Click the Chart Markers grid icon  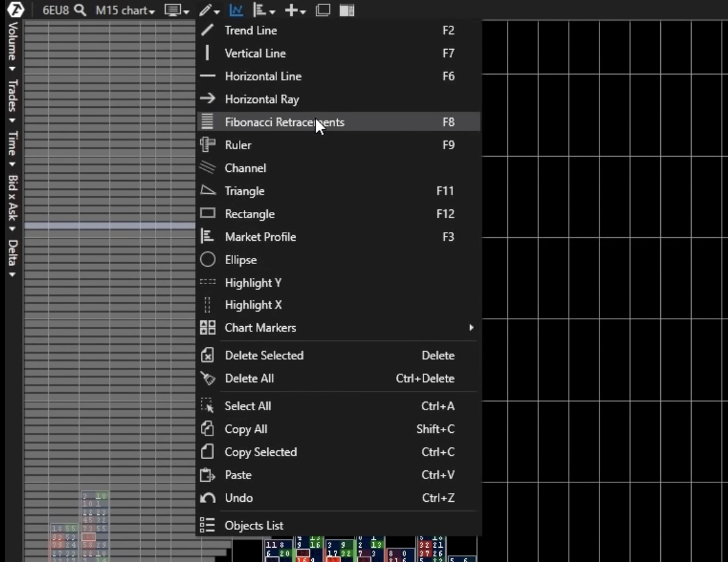[x=208, y=327]
